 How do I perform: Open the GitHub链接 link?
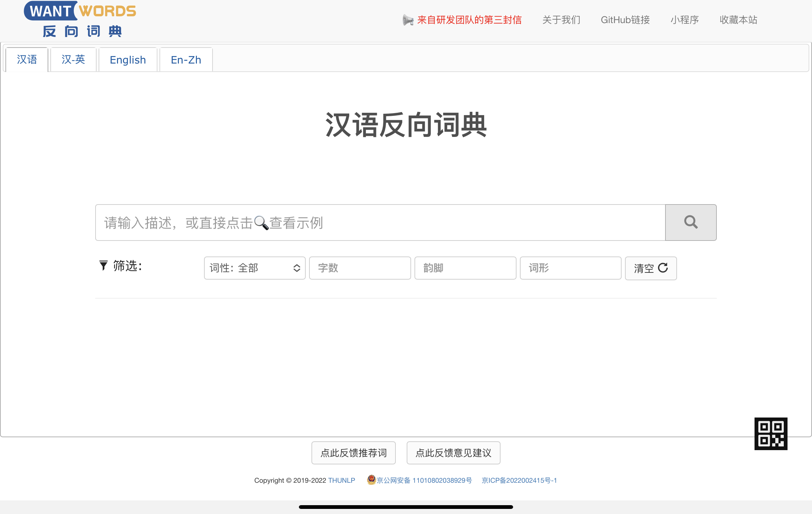625,20
